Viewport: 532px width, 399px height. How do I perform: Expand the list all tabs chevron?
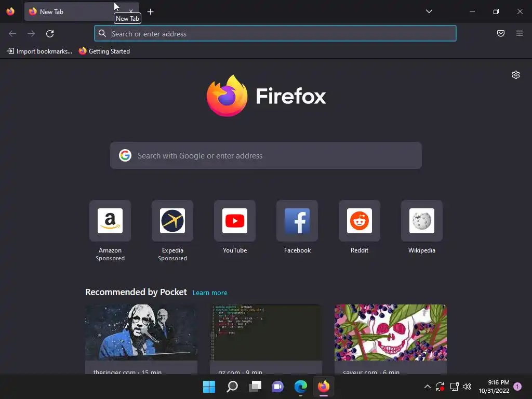(429, 11)
